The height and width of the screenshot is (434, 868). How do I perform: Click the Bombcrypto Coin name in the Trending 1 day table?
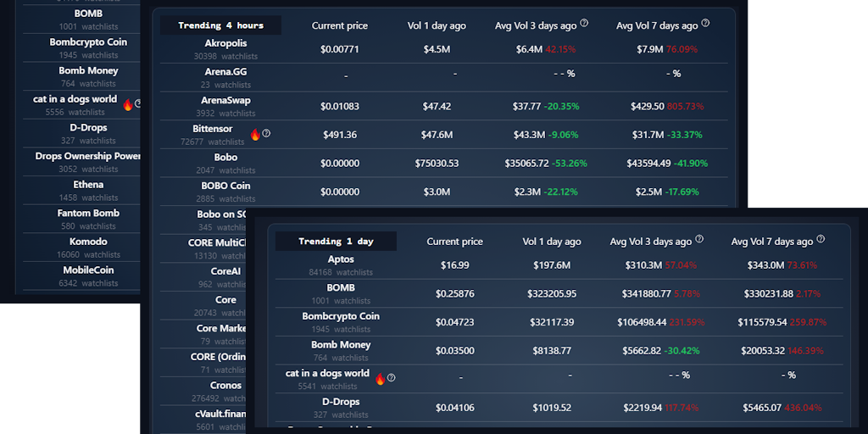click(x=341, y=316)
